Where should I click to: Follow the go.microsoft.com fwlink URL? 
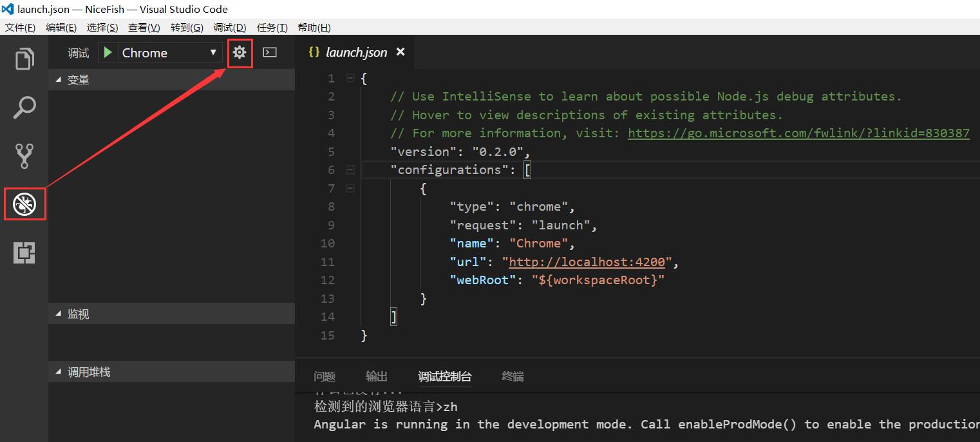798,133
